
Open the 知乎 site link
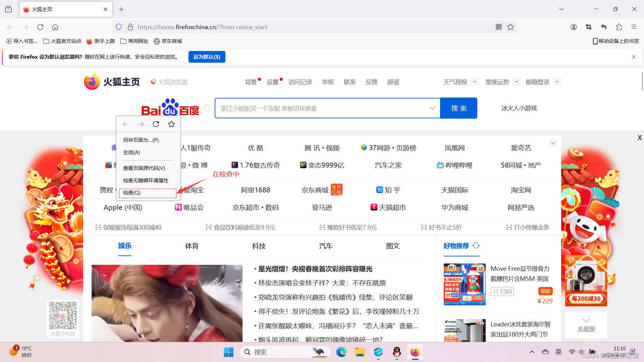388,190
